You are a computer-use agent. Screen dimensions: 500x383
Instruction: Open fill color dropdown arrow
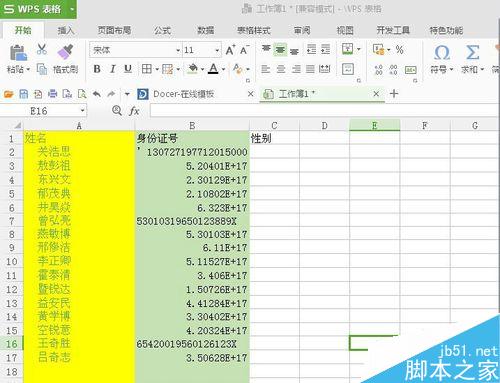(202, 69)
